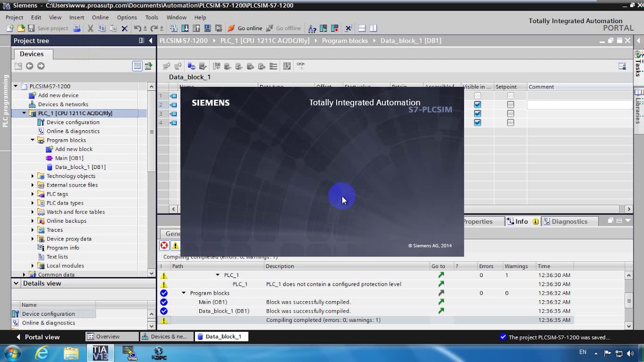
Task: Open Internet Explorer from taskbar
Action: [42, 353]
